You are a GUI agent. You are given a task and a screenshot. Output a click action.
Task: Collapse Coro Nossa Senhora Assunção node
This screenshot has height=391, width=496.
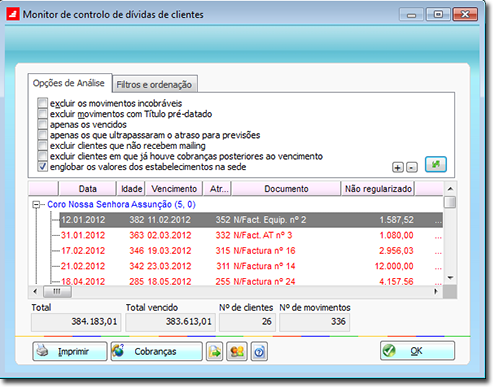[x=36, y=204]
